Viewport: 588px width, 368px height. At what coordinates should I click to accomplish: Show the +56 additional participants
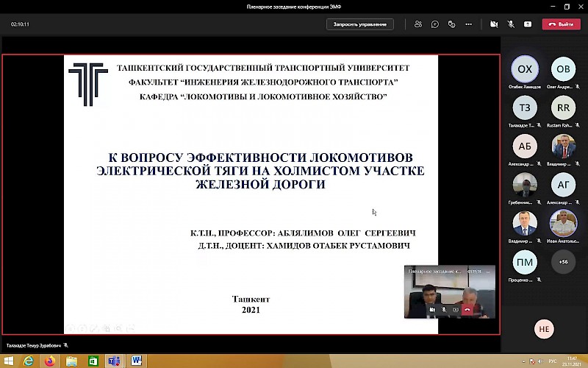[x=563, y=261]
